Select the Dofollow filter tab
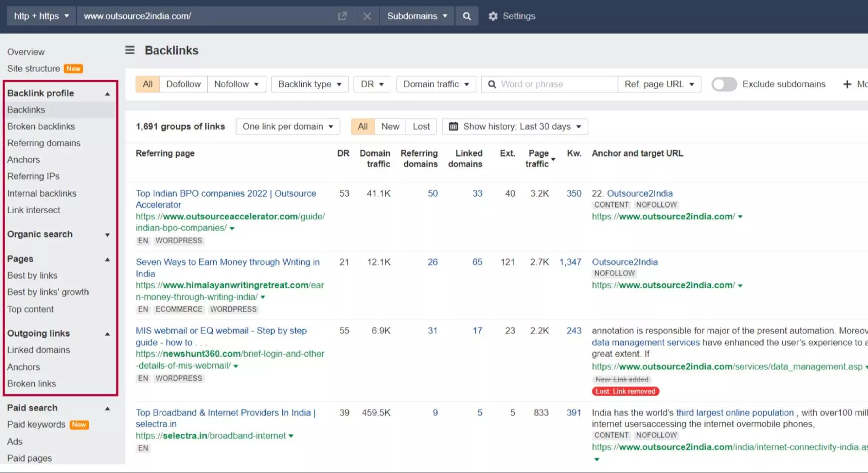This screenshot has height=473, width=868. click(x=184, y=84)
